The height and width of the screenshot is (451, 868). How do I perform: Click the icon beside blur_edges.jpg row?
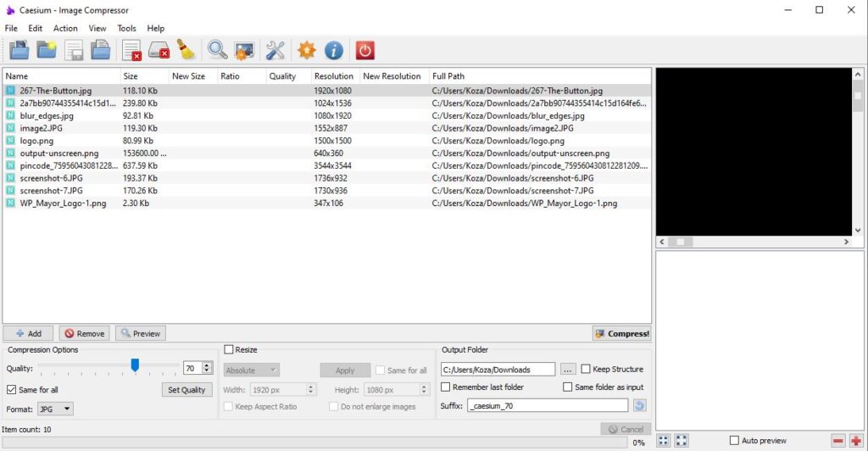click(10, 115)
